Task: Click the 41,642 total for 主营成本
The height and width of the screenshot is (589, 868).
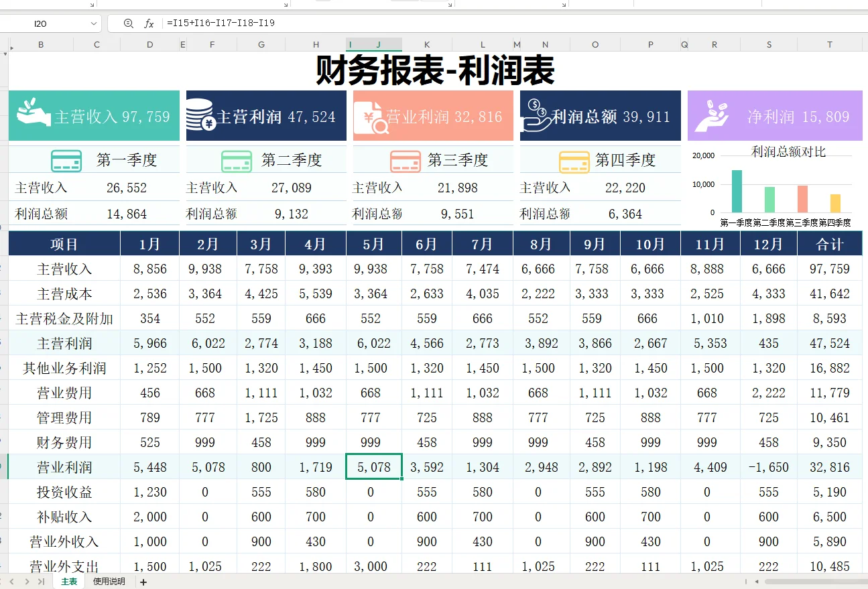Action: (x=830, y=293)
